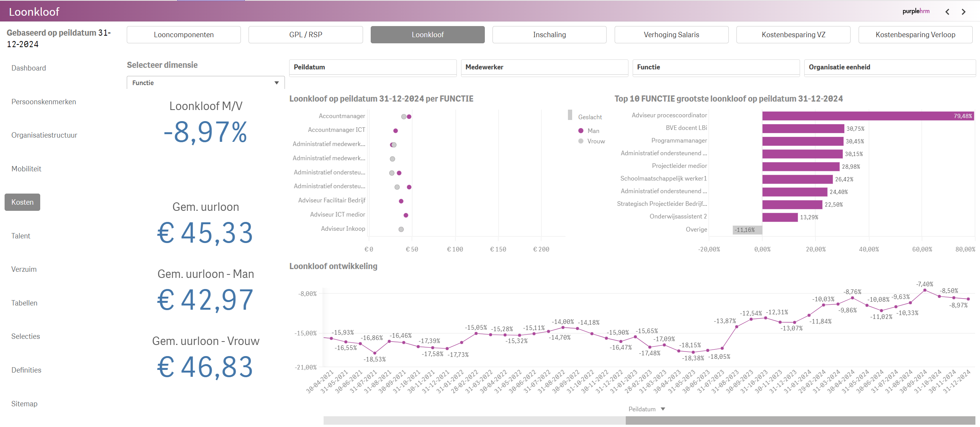
Task: Navigate to the Dashboard page
Action: (28, 68)
